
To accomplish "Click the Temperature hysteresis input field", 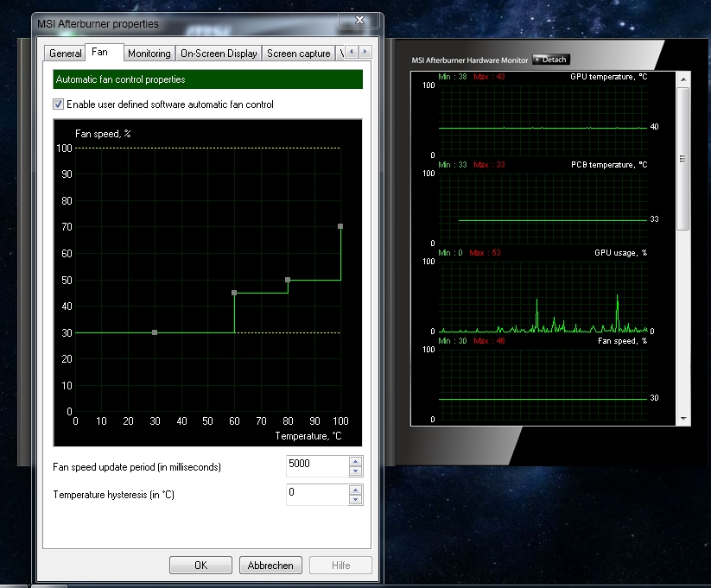I will 317,495.
